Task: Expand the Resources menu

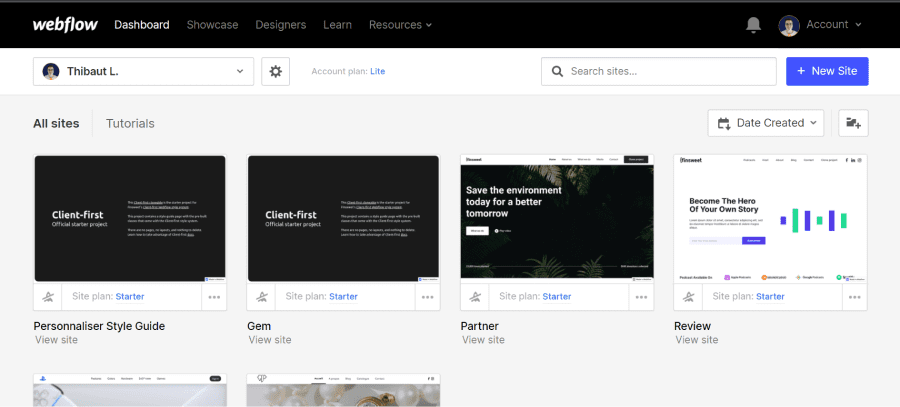Action: point(400,25)
